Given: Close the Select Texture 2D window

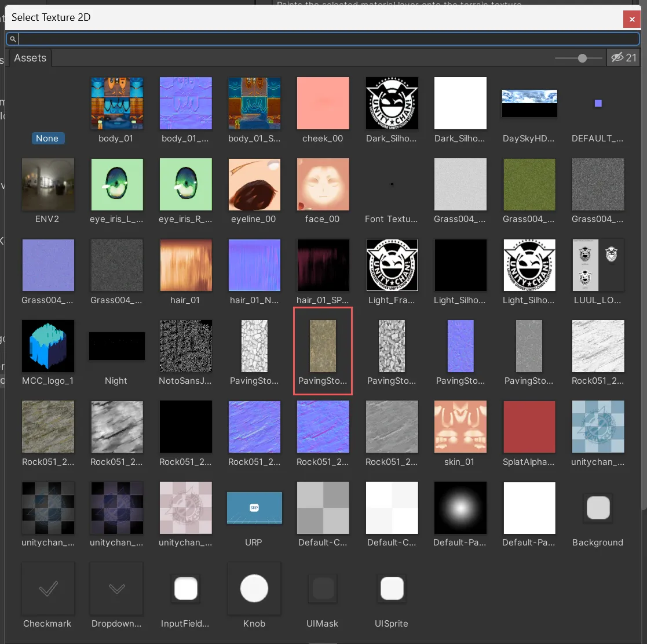Looking at the screenshot, I should [x=632, y=19].
